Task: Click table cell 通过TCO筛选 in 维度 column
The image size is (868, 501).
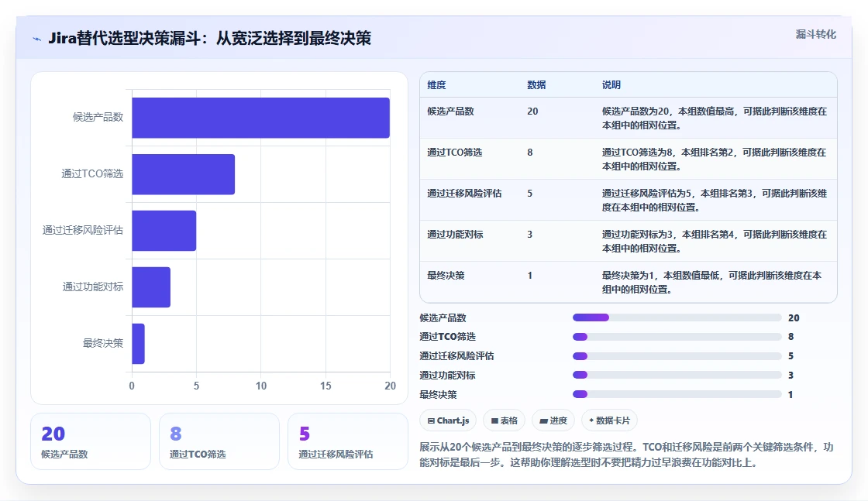Action: coord(454,152)
